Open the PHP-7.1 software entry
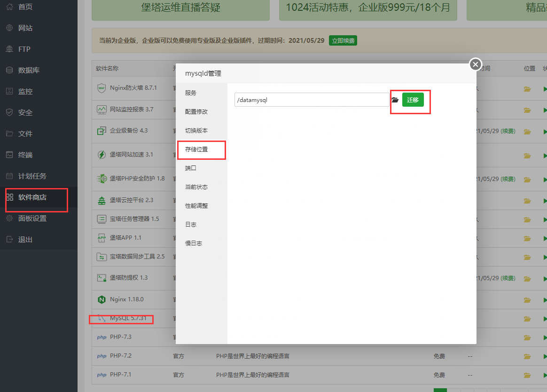 pos(121,375)
